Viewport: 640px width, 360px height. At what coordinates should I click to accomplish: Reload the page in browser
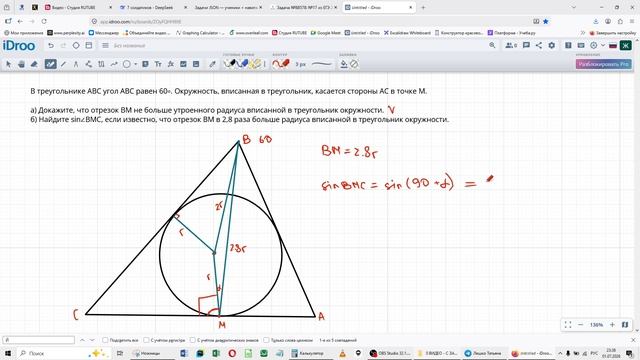(x=44, y=21)
